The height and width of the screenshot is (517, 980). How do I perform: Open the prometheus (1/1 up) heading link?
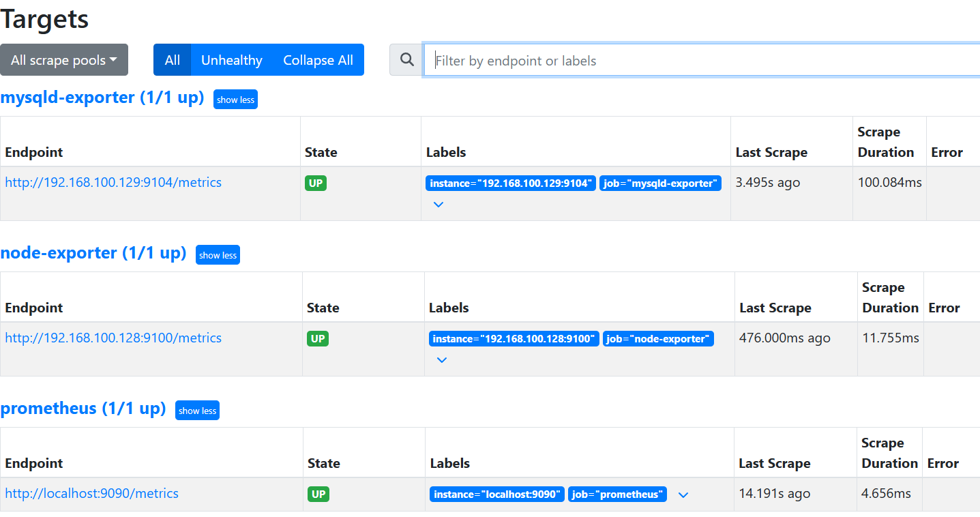(x=83, y=409)
